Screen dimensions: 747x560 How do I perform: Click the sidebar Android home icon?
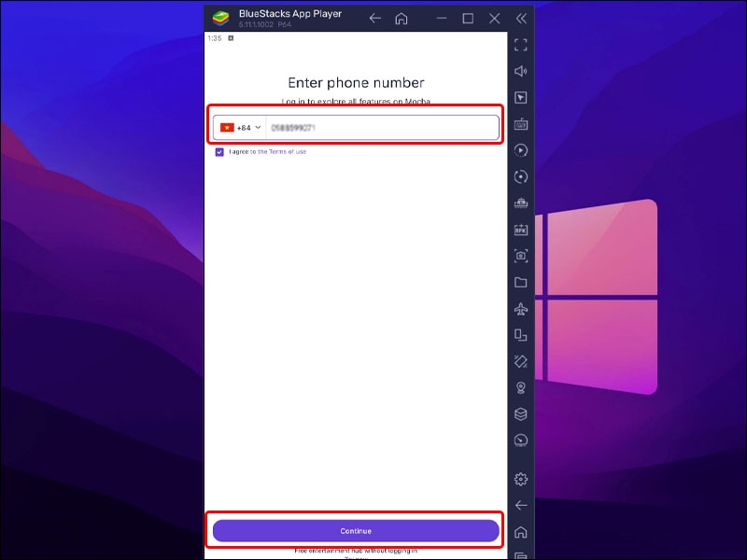[521, 532]
